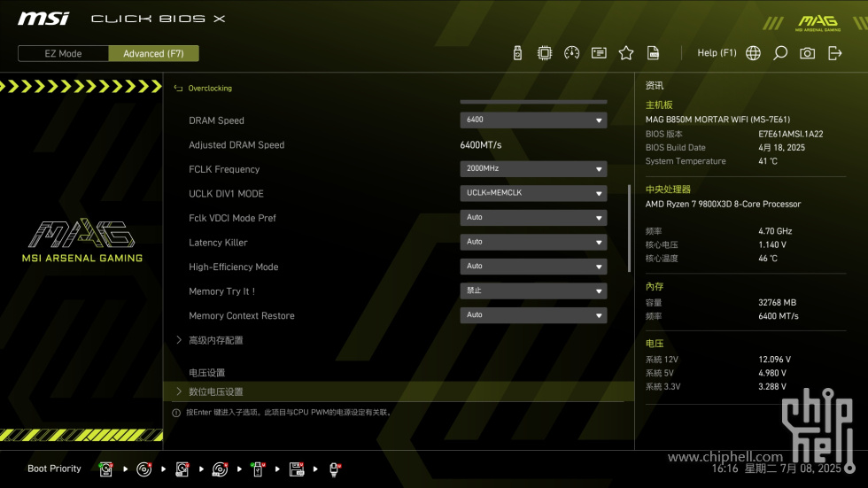Image resolution: width=868 pixels, height=488 pixels.
Task: Select the Fclk VDCI Mode Pref label
Action: (232, 218)
